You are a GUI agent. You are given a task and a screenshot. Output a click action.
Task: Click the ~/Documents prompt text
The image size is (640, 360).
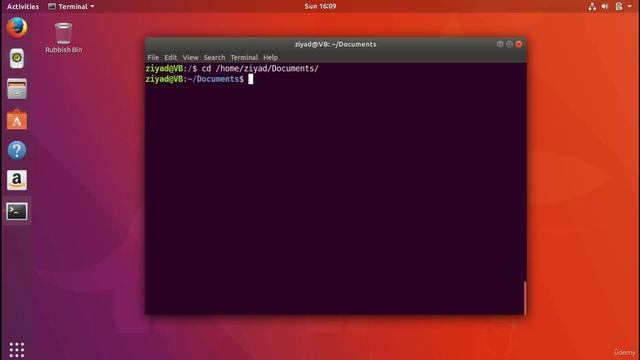click(213, 79)
